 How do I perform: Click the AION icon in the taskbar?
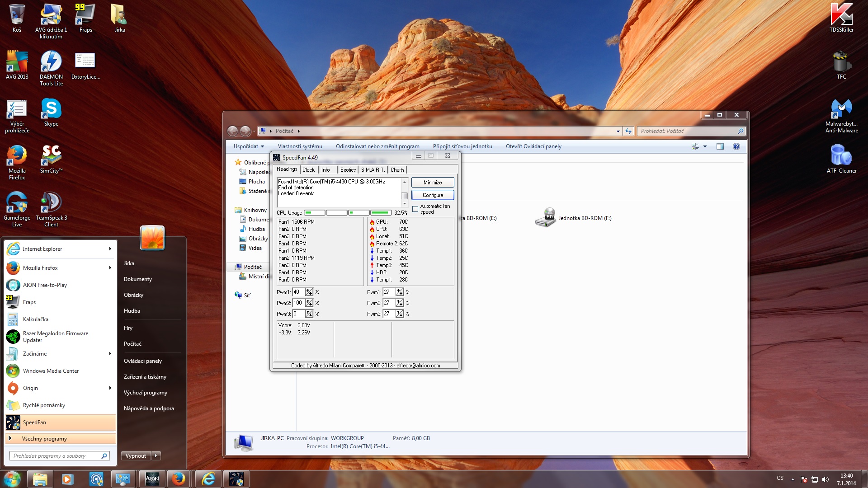coord(152,479)
